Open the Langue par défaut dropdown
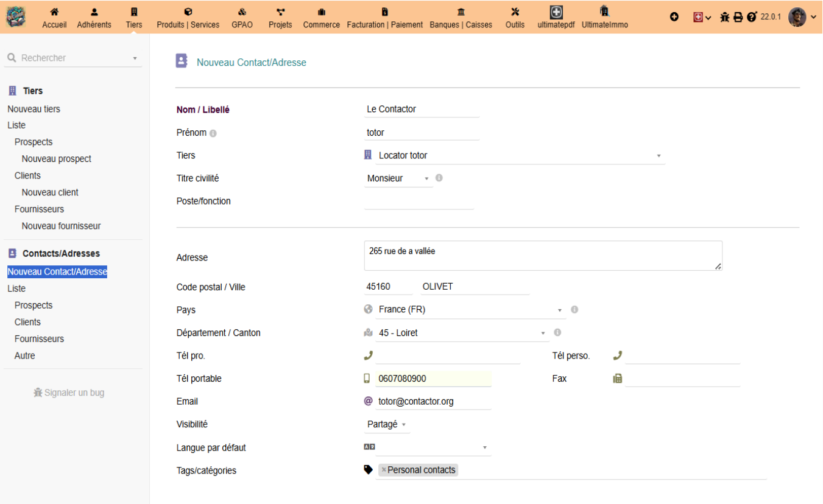 click(433, 447)
